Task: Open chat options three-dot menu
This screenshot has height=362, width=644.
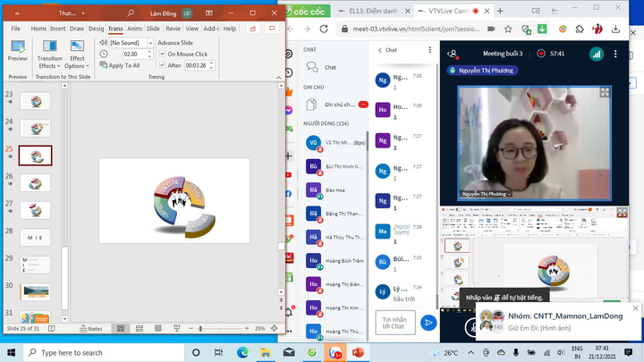Action: click(x=430, y=50)
